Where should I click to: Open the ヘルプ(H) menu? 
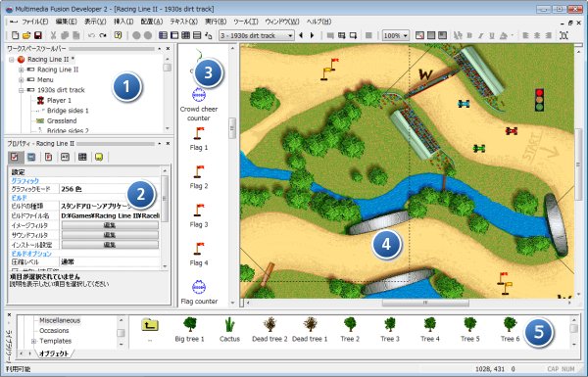[x=319, y=22]
